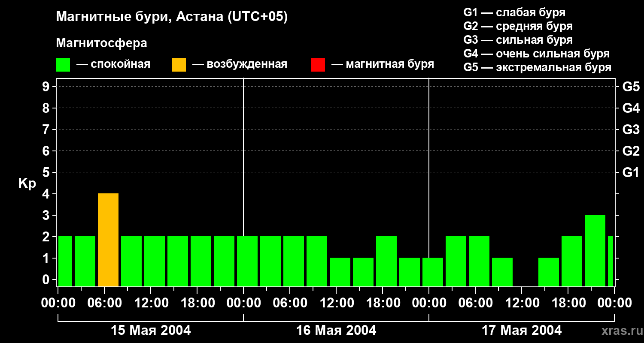The image size is (644, 343).
Task: Click the '— возбужденная' legend text
Action: pos(240,64)
